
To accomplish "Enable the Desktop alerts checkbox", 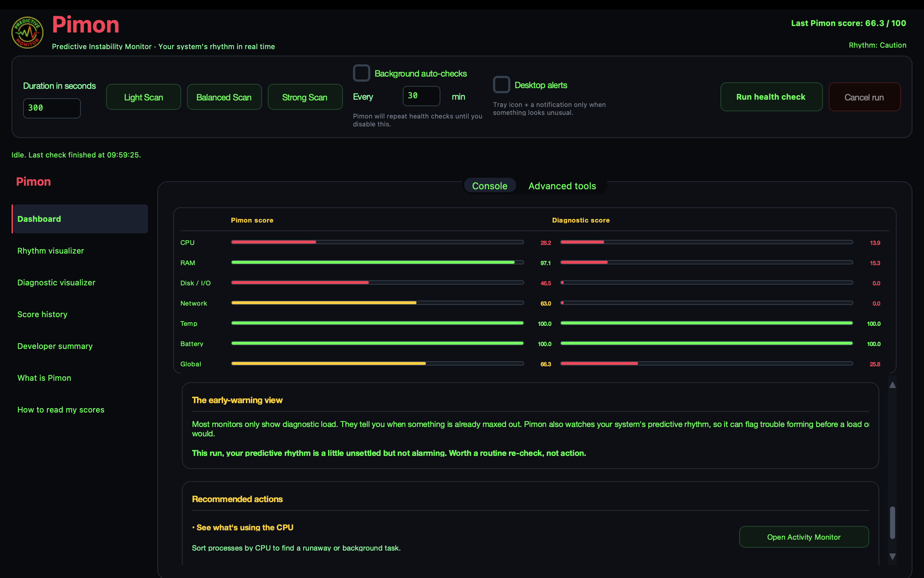I will click(501, 85).
